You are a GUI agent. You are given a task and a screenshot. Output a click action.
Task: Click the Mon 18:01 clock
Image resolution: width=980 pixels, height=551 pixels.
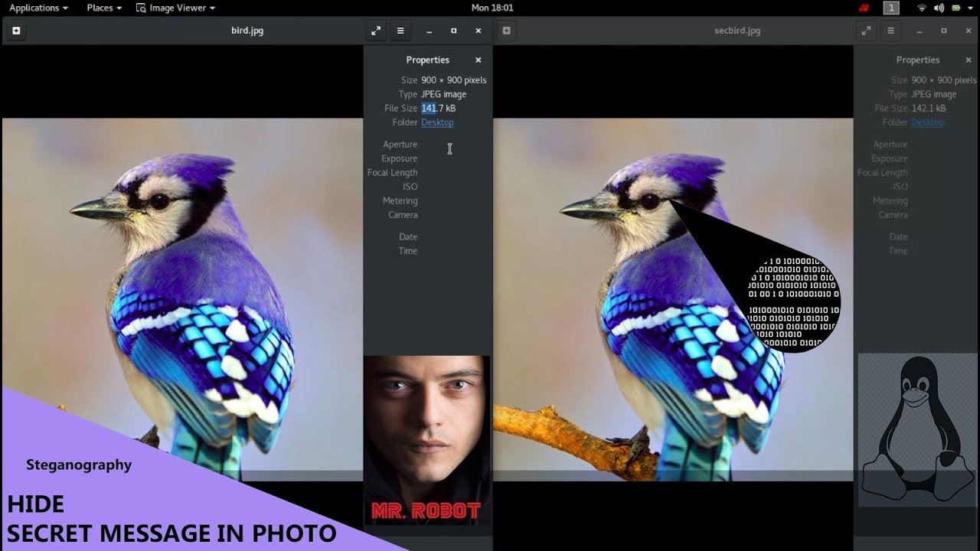(x=492, y=8)
